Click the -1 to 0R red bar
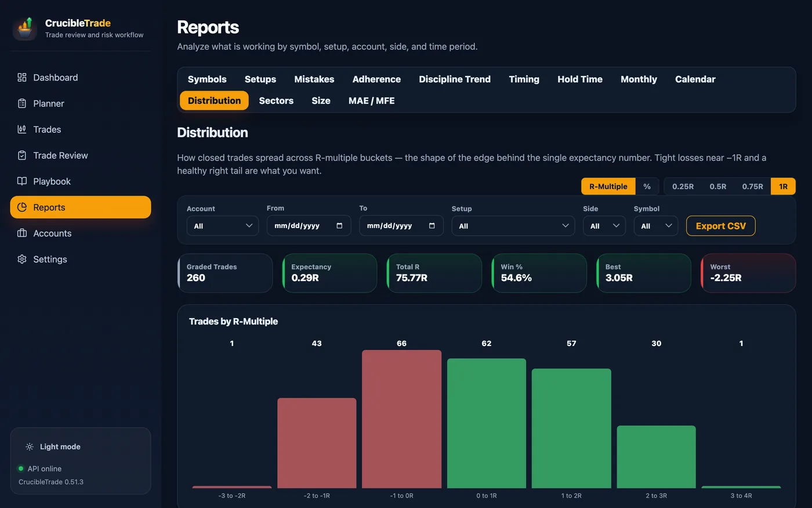 pos(401,419)
